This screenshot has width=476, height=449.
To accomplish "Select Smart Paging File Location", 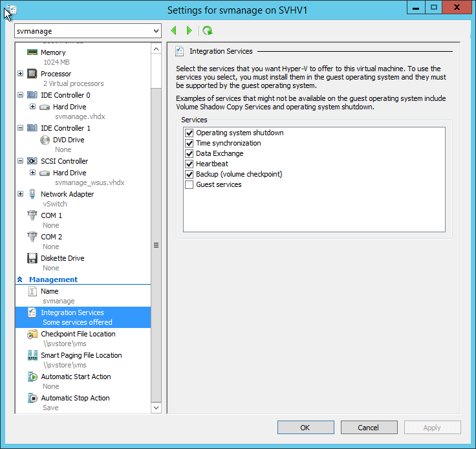I will click(81, 355).
